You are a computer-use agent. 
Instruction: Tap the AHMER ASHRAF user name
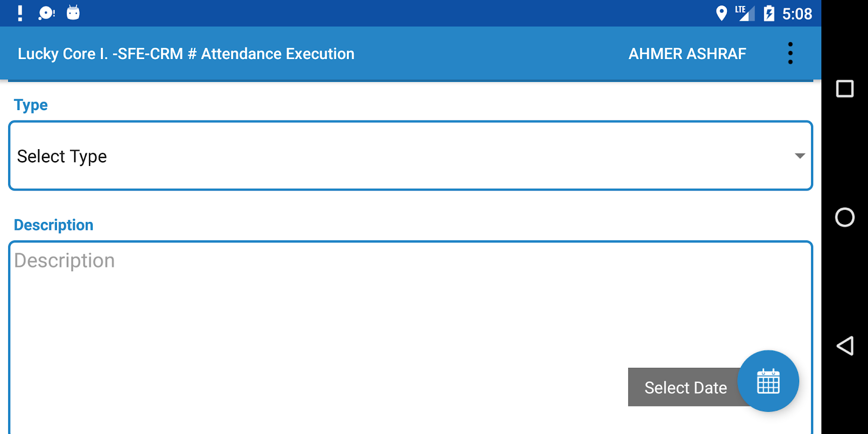687,54
